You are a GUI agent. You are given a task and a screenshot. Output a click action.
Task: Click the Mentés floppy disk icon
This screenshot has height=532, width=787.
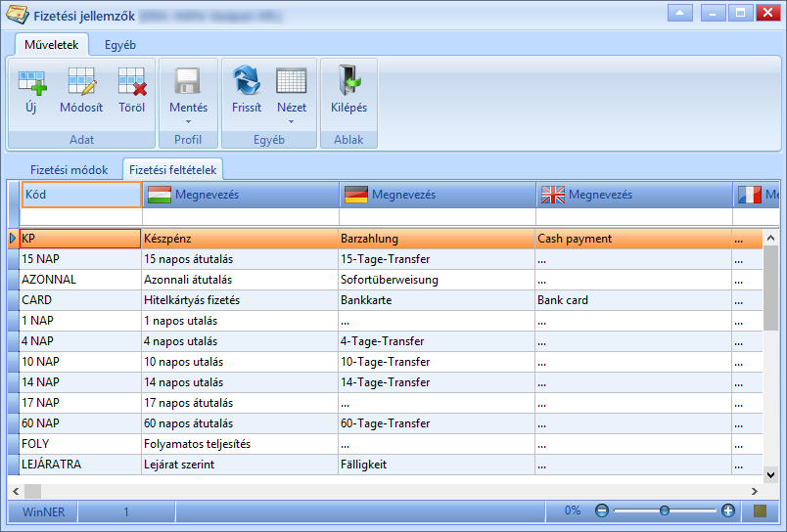tap(188, 81)
